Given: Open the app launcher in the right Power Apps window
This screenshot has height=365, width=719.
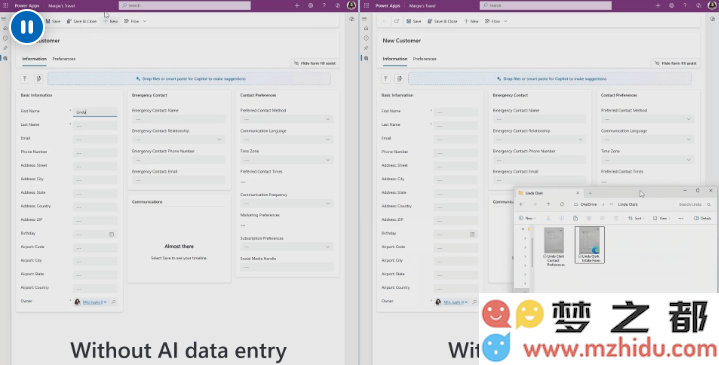Looking at the screenshot, I should [x=366, y=6].
